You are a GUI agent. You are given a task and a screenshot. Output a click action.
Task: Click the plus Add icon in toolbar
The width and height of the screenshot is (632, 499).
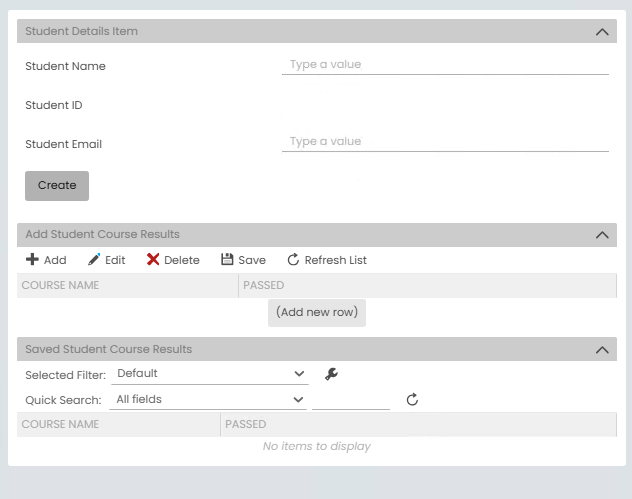[x=32, y=260]
